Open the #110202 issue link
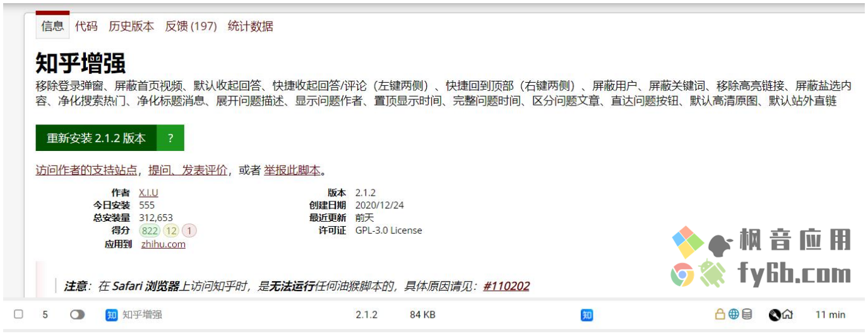This screenshot has height=336, width=868. [x=506, y=286]
